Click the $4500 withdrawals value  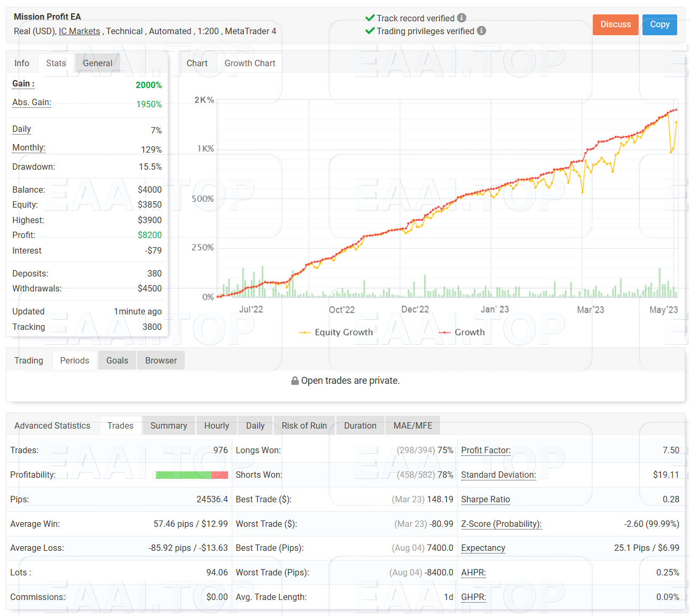150,289
